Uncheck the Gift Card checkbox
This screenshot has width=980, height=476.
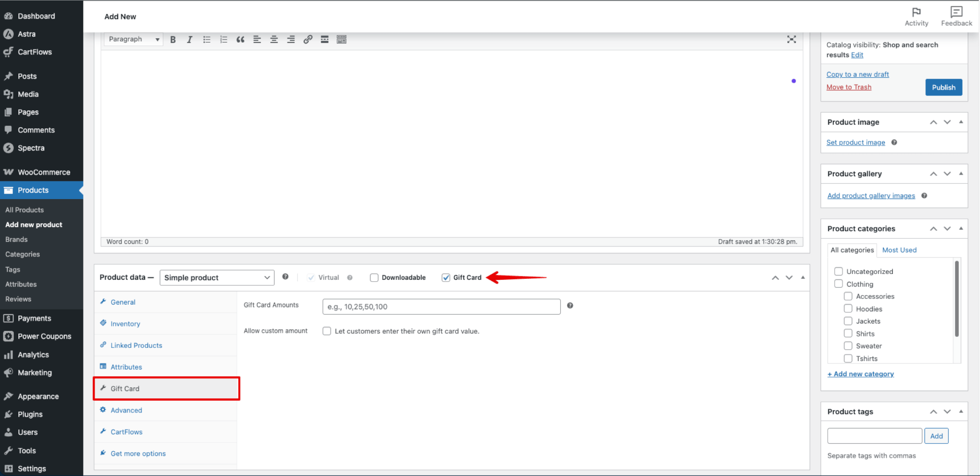coord(446,278)
